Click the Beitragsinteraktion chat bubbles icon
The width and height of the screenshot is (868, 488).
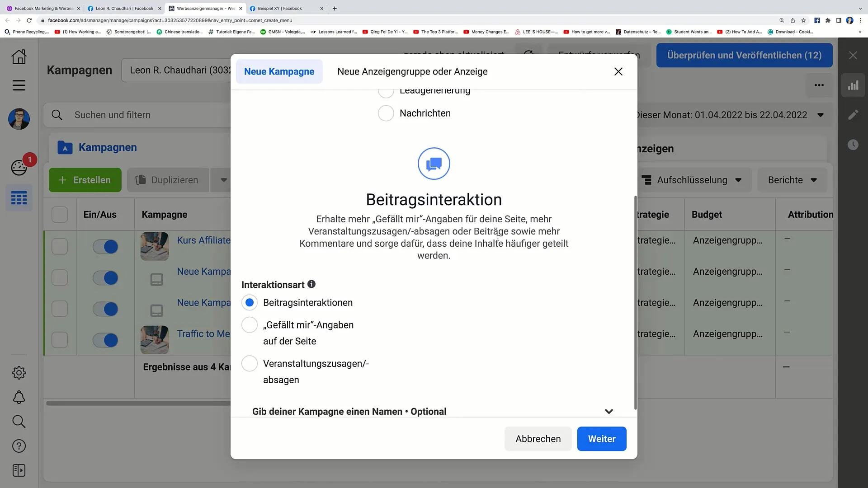pos(434,164)
